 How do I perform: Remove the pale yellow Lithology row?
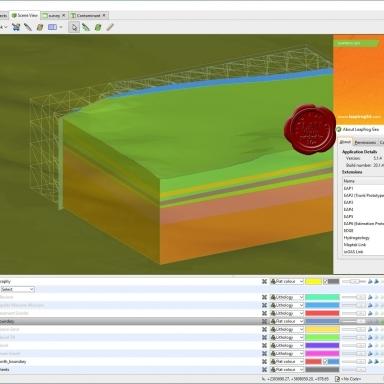264,329
